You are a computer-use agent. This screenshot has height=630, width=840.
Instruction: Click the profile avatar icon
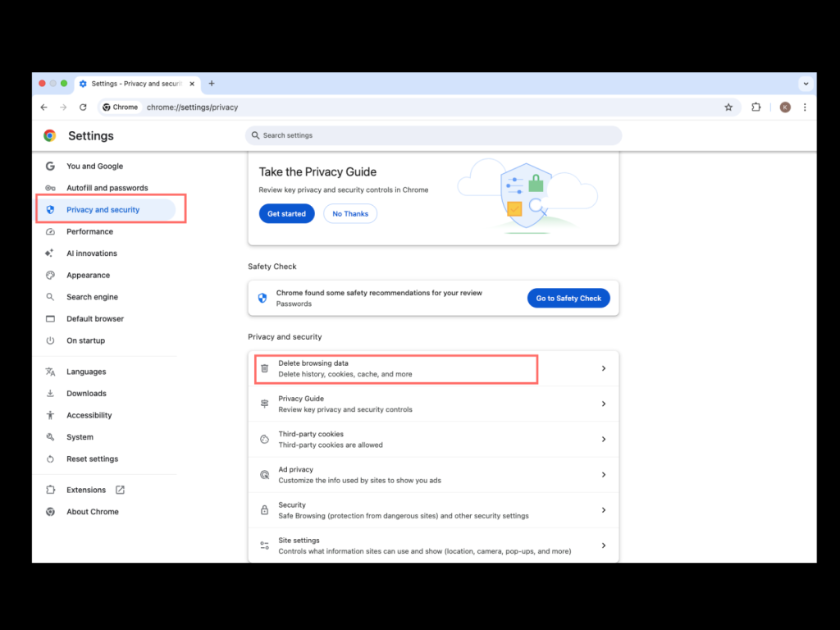point(785,107)
